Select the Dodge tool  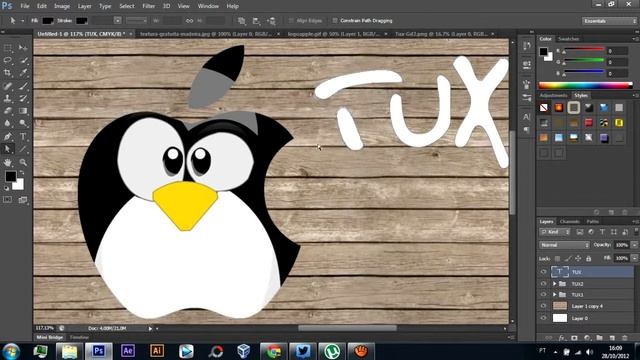[23, 123]
